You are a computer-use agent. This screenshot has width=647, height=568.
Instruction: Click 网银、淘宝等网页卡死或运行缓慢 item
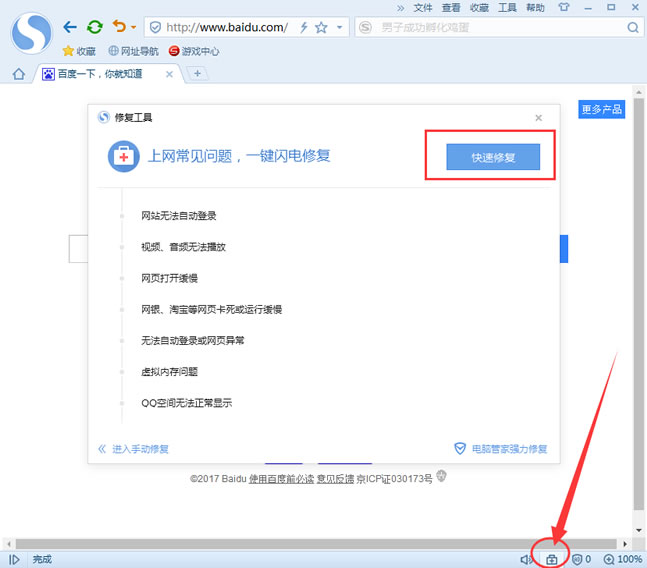coord(211,309)
